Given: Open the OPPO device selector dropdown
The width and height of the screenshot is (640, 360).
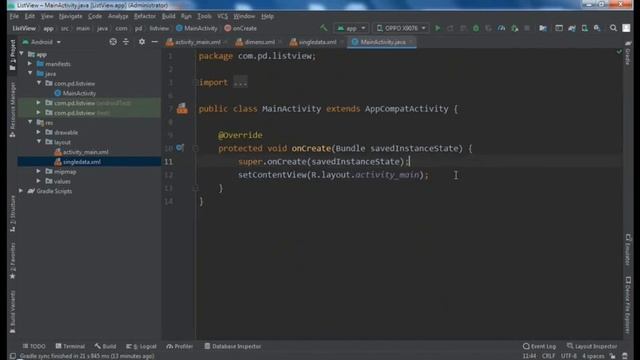Looking at the screenshot, I should pyautogui.click(x=401, y=28).
